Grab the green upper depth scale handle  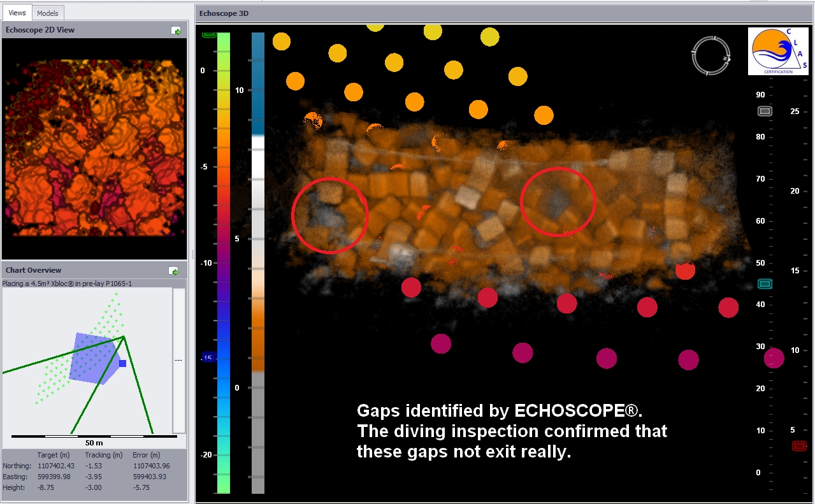pos(209,34)
